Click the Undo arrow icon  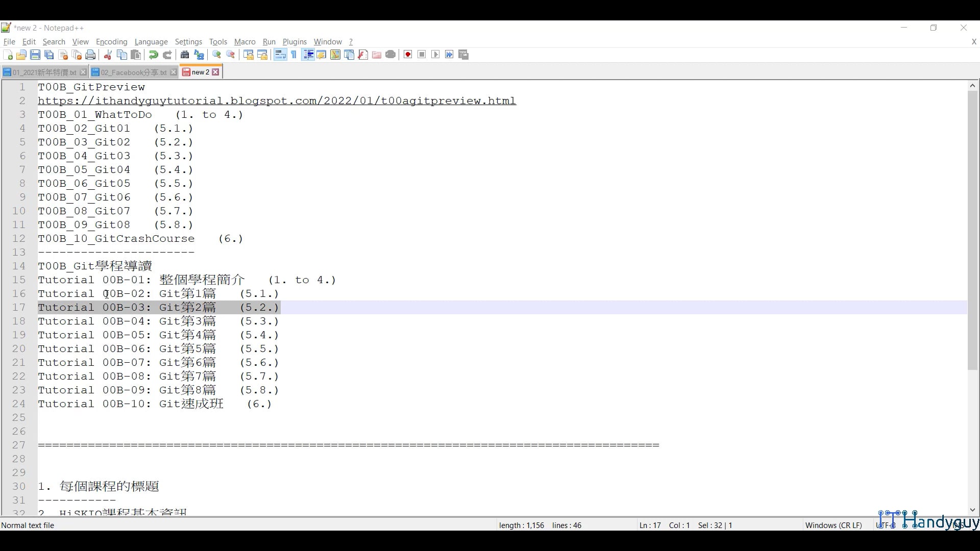153,55
